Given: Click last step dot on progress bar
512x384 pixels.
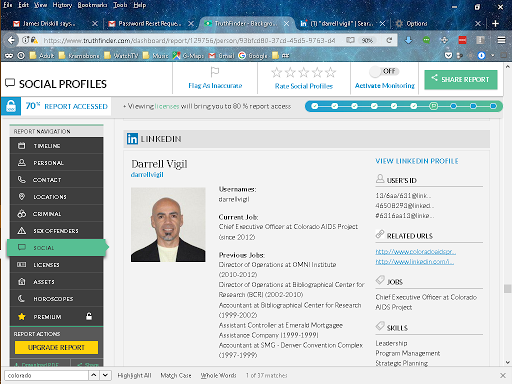Looking at the screenshot, I should [493, 106].
